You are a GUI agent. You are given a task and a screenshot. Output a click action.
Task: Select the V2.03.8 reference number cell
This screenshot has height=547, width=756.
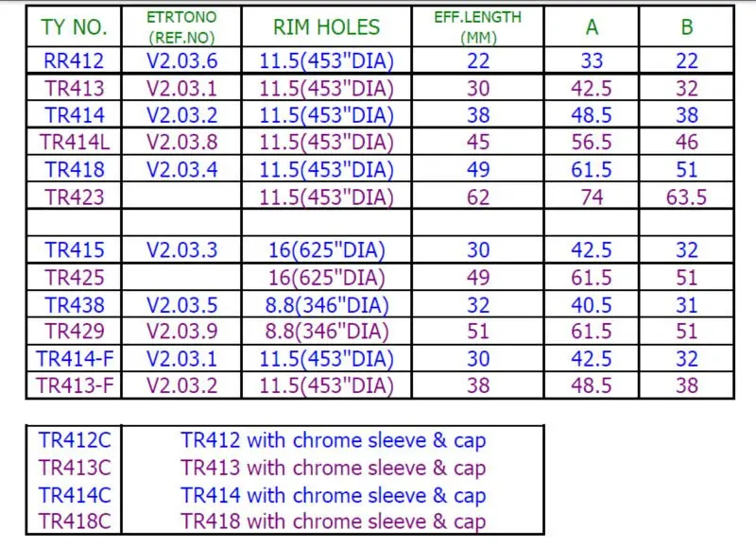pyautogui.click(x=183, y=143)
